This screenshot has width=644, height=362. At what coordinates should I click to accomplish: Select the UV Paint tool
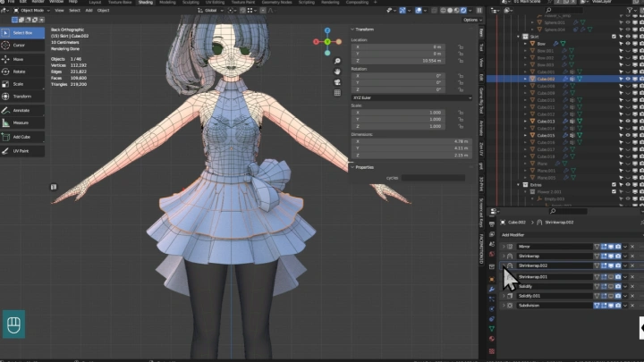(20, 151)
